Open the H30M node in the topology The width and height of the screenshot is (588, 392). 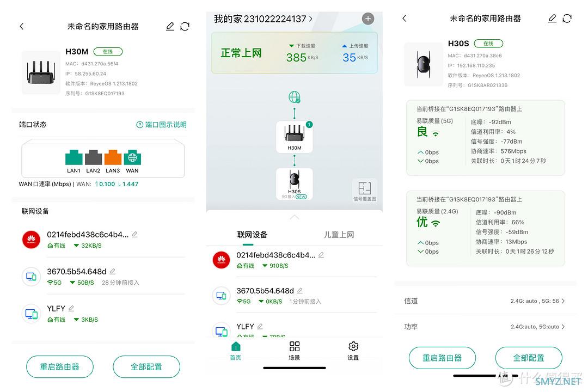point(295,137)
